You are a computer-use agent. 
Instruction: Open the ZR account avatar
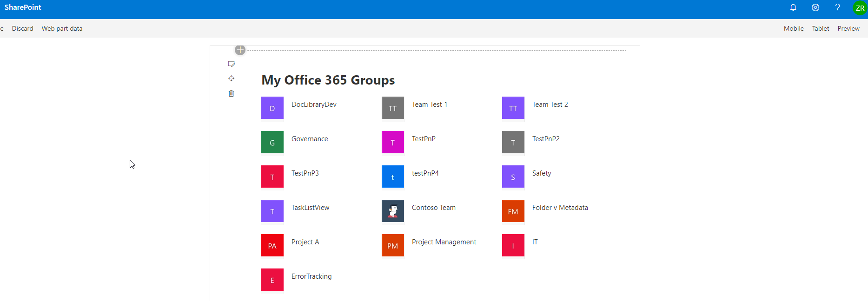coord(860,8)
